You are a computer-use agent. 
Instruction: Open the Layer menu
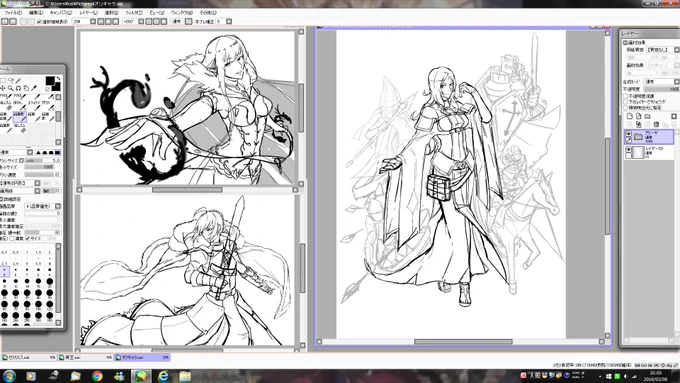pyautogui.click(x=88, y=13)
